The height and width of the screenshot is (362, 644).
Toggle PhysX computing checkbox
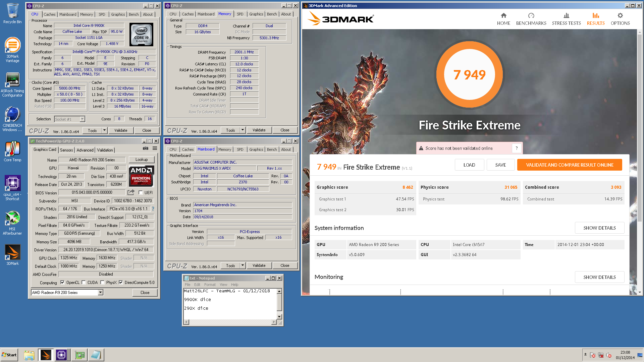[102, 283]
